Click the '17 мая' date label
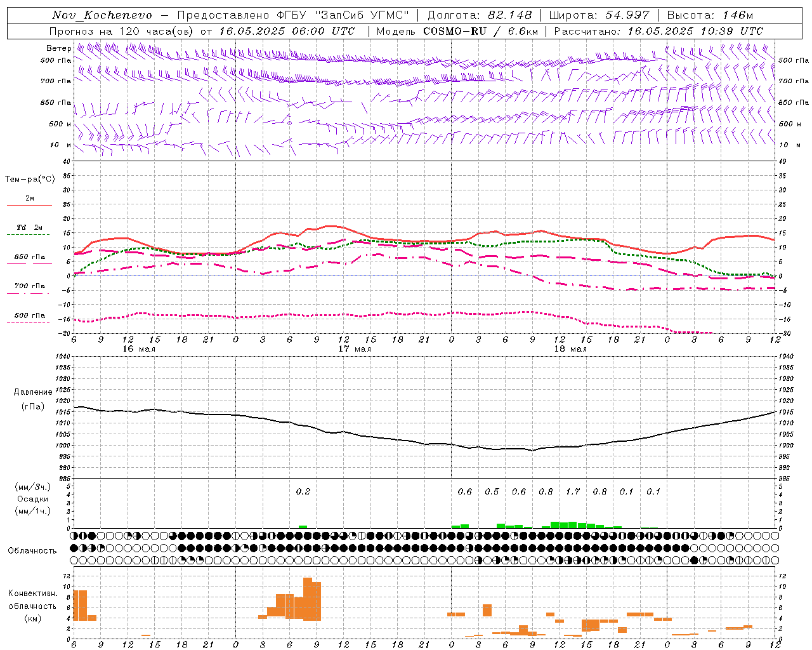Viewport: 812px width, 650px height. (355, 349)
